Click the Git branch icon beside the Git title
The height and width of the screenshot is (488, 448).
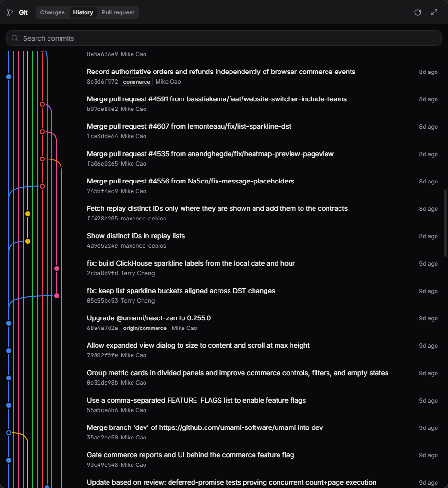(10, 12)
